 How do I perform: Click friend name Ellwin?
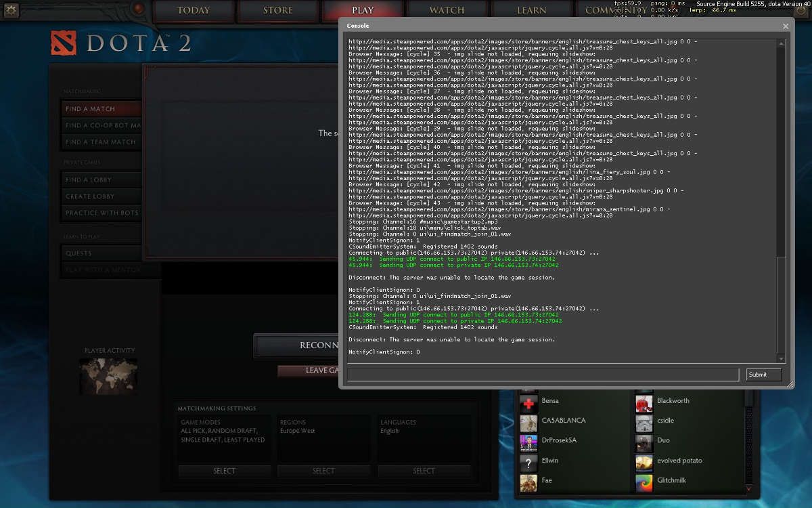550,461
